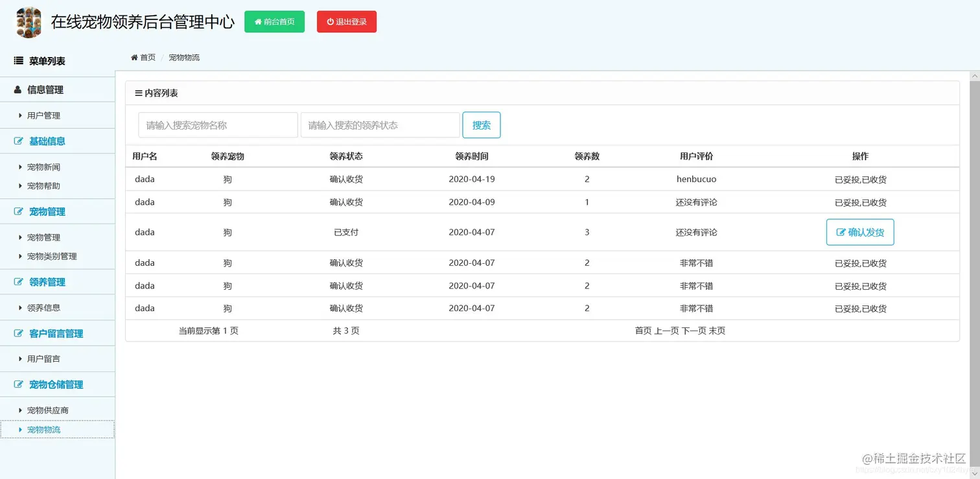Click the green 前台首页 button
Viewport: 980px width, 479px height.
pos(274,21)
